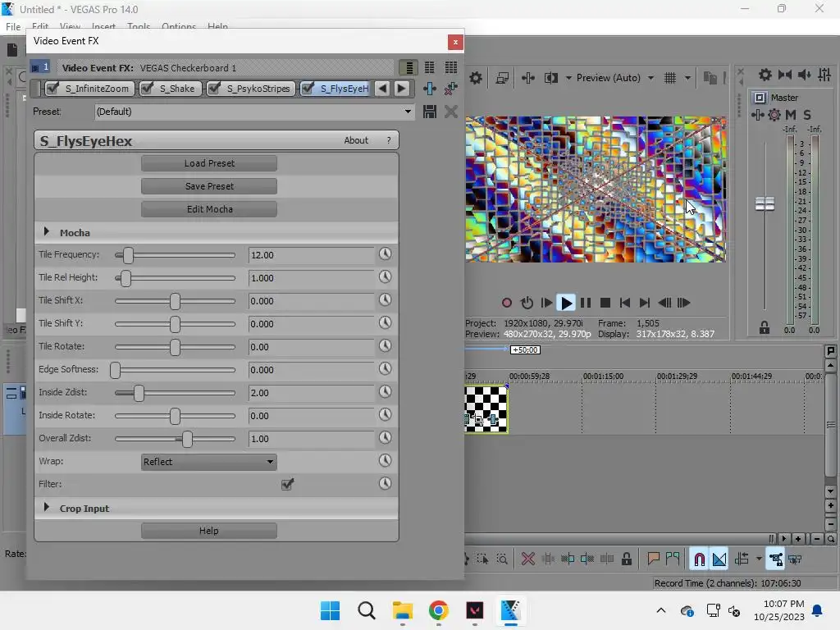Click the Edit Mocha button
Viewport: 840px width, 630px height.
(x=209, y=209)
